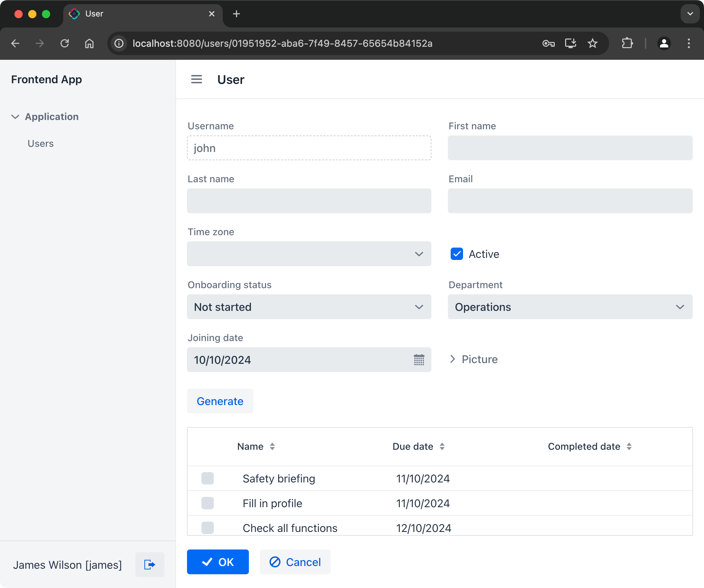The width and height of the screenshot is (704, 588).
Task: Click the Username input field
Action: click(x=309, y=148)
